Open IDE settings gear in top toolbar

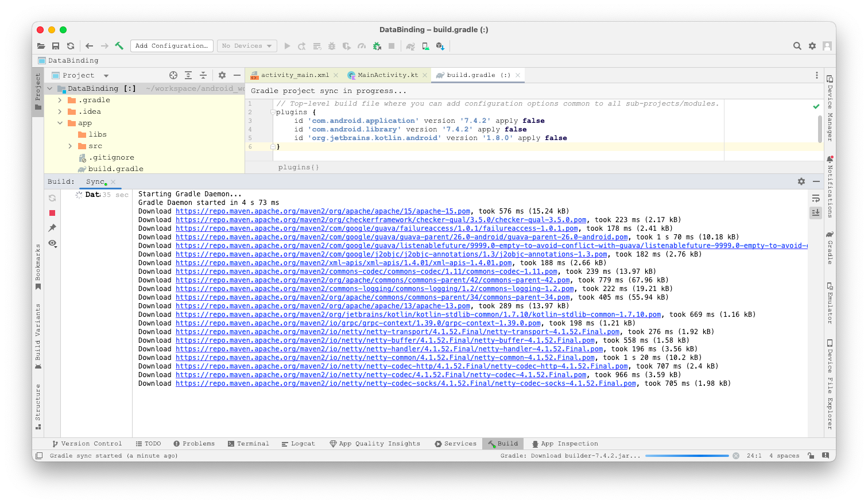(812, 46)
